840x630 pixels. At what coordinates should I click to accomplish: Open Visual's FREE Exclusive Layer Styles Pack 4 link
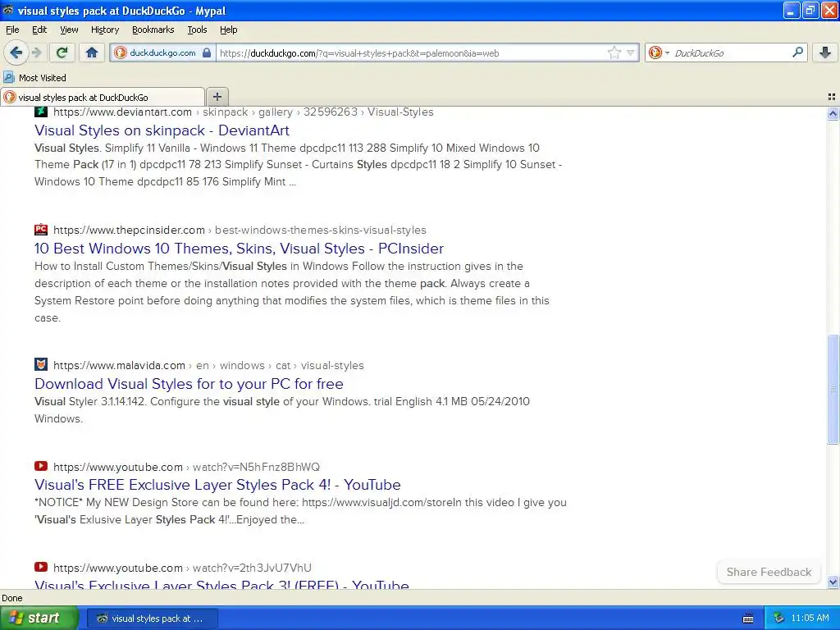[217, 485]
